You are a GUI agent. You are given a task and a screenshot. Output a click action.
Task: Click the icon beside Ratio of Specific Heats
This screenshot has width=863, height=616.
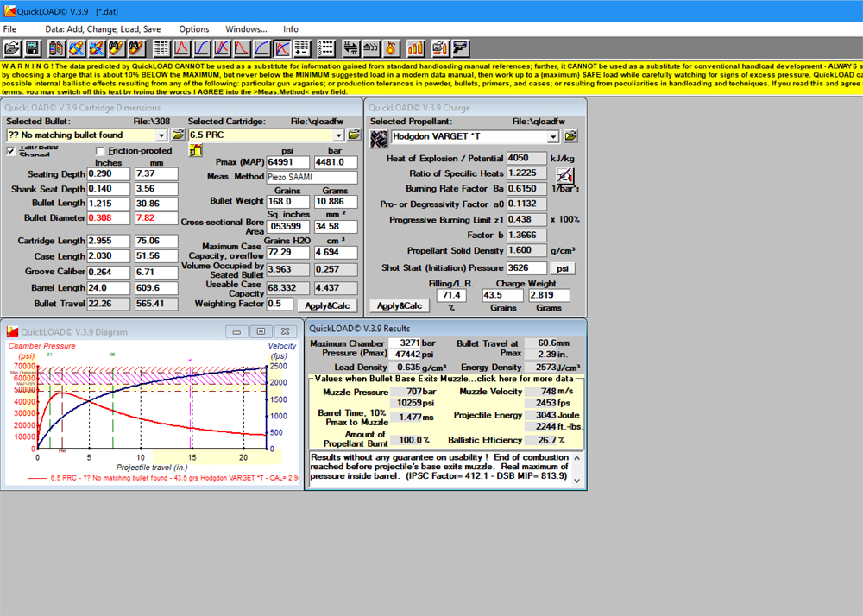click(x=564, y=176)
